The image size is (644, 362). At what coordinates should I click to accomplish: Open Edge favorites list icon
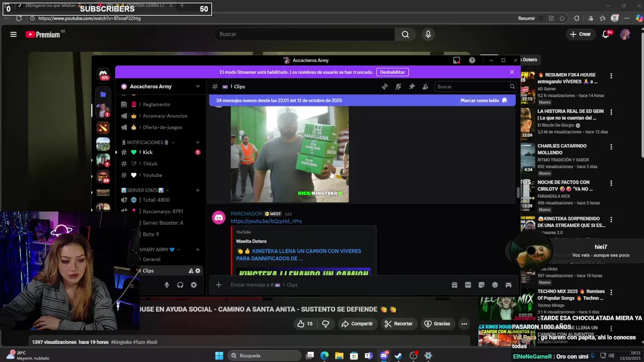pyautogui.click(x=603, y=18)
